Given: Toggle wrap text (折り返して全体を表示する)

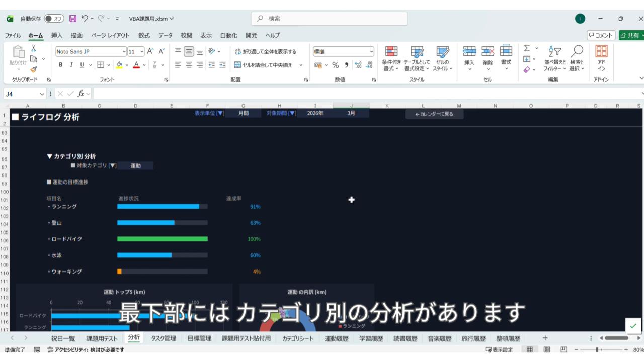Looking at the screenshot, I should coord(265,51).
